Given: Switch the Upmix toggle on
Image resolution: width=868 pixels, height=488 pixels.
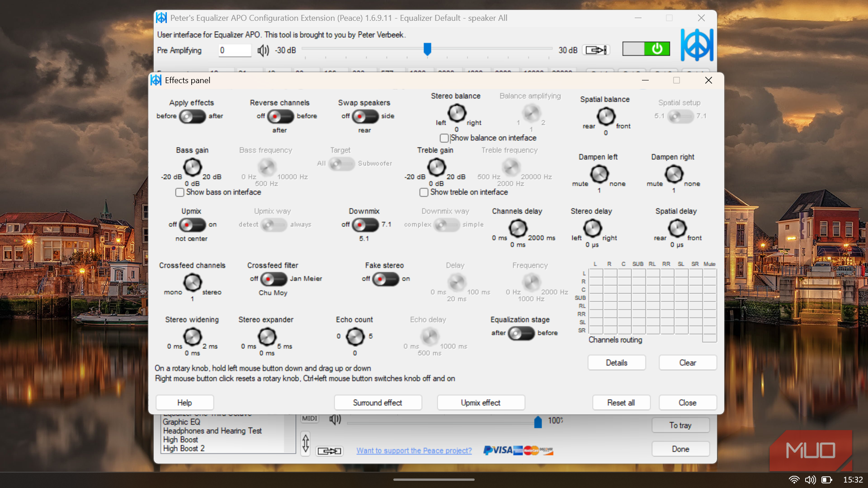Looking at the screenshot, I should 192,225.
